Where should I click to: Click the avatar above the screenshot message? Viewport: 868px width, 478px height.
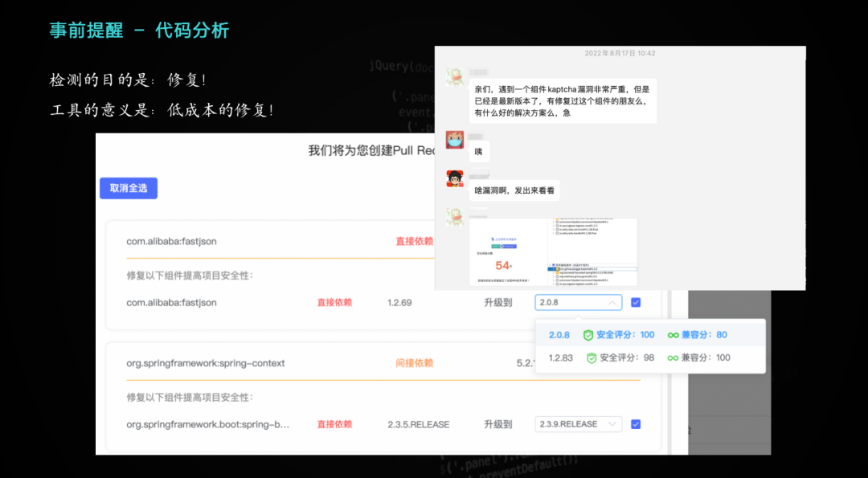(x=453, y=213)
